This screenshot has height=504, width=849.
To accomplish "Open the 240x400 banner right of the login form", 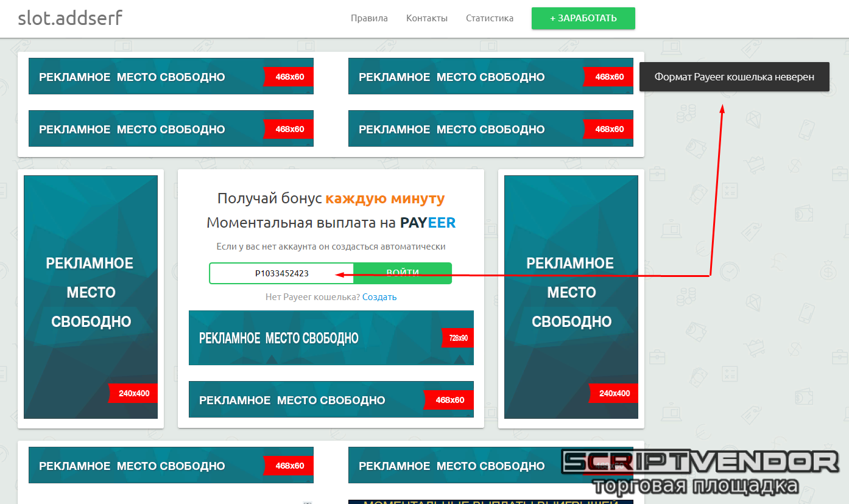I will [x=571, y=297].
